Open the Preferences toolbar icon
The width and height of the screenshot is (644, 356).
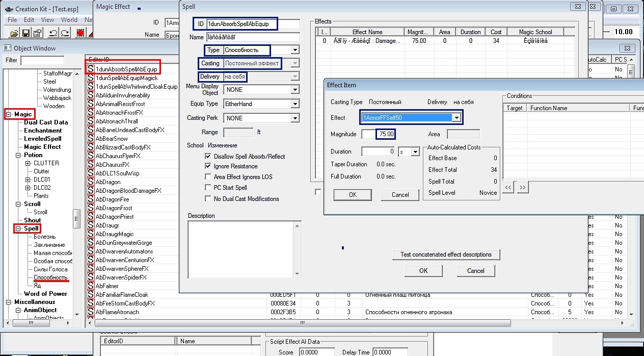point(37,33)
